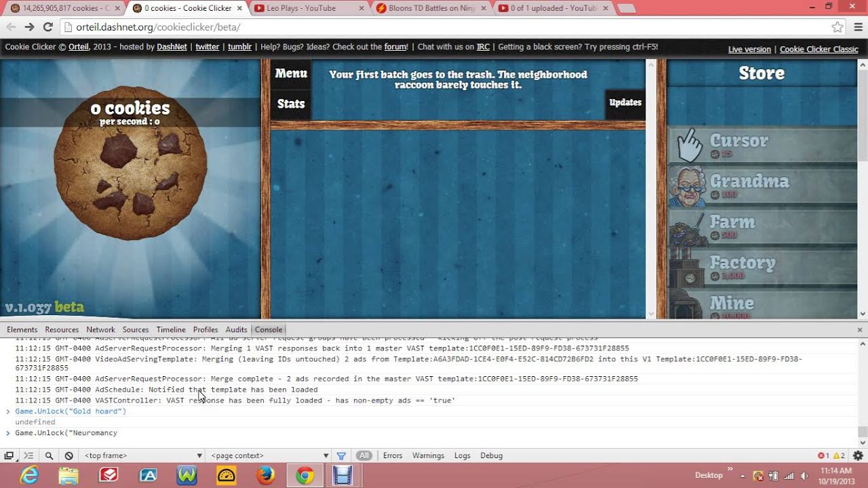
Task: Open the Chrome hamburger menu
Action: (x=858, y=27)
